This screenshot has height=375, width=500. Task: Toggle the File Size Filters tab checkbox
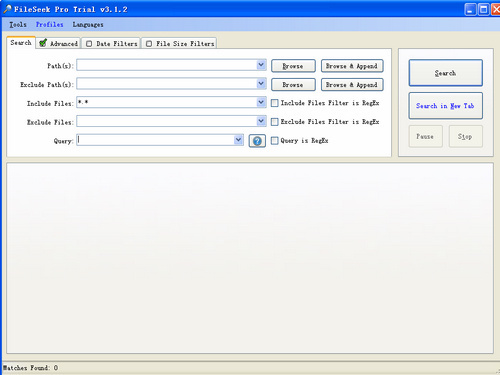(149, 44)
